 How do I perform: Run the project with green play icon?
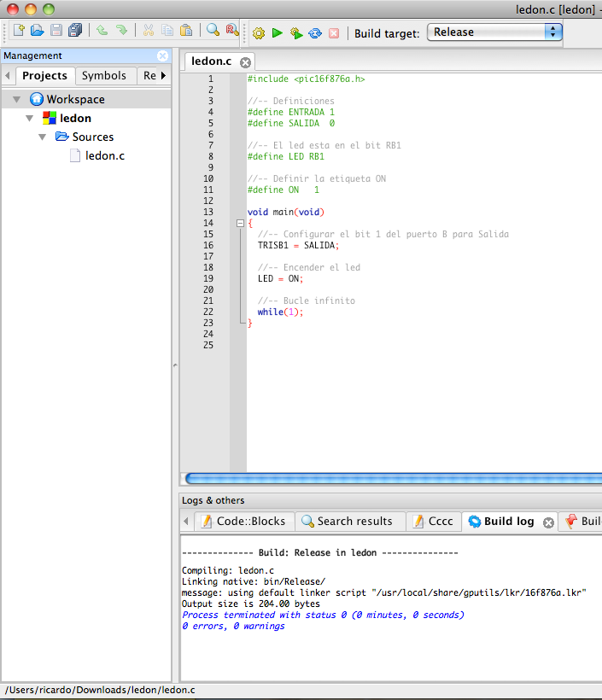click(x=277, y=32)
